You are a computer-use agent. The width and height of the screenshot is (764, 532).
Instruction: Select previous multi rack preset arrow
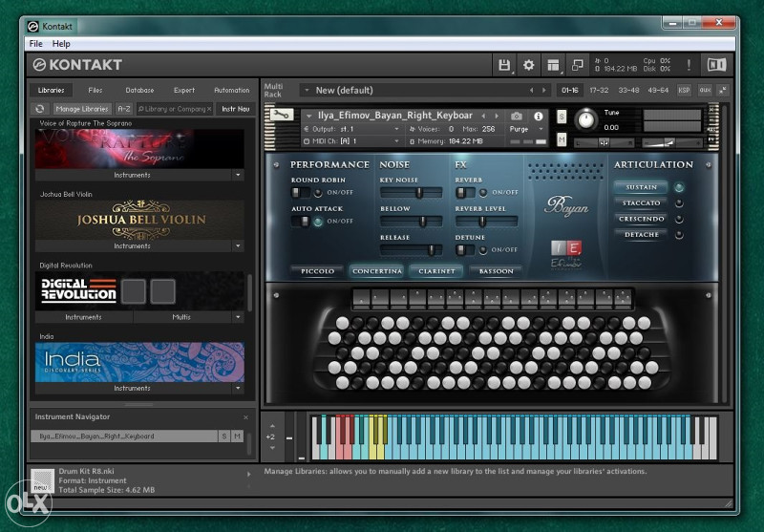point(532,90)
